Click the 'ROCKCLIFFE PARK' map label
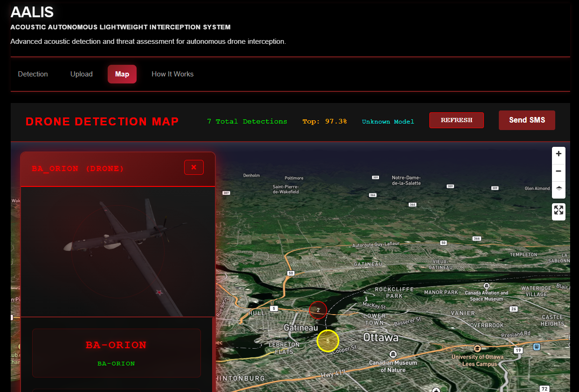579x392 pixels. click(394, 292)
